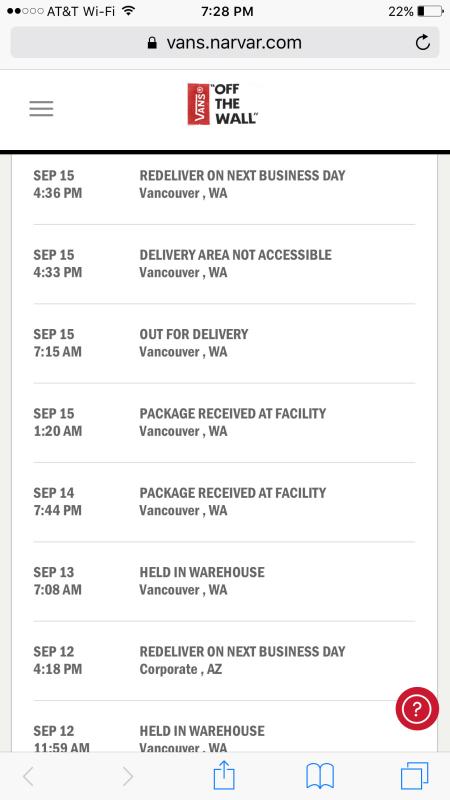Tap the battery indicator in status bar

[430, 11]
